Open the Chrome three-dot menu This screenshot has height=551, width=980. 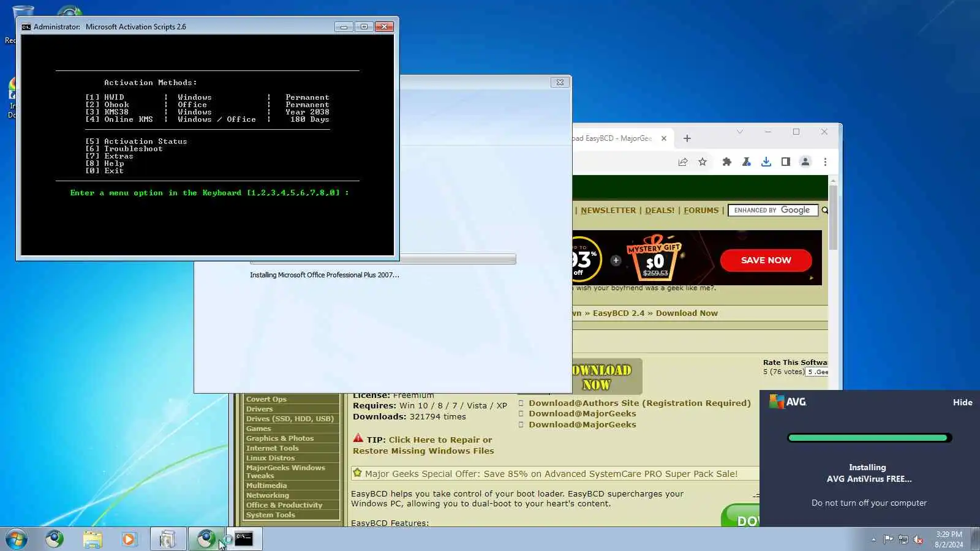click(x=825, y=162)
